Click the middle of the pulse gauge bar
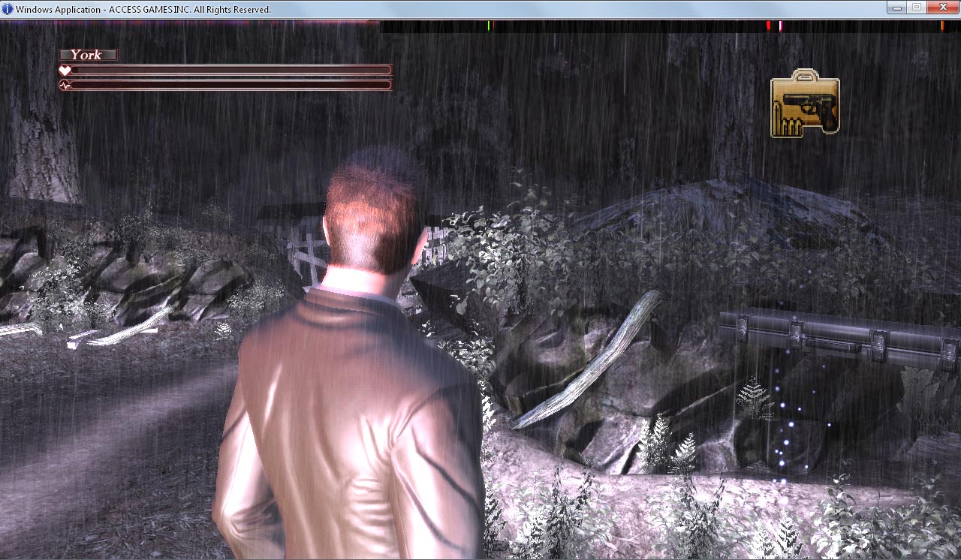961x560 pixels. tap(229, 86)
